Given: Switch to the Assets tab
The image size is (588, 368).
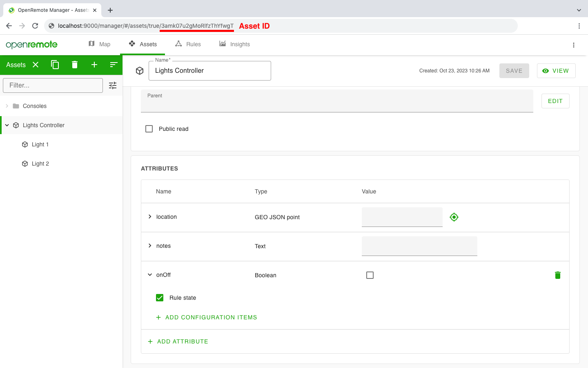Looking at the screenshot, I should tap(143, 44).
